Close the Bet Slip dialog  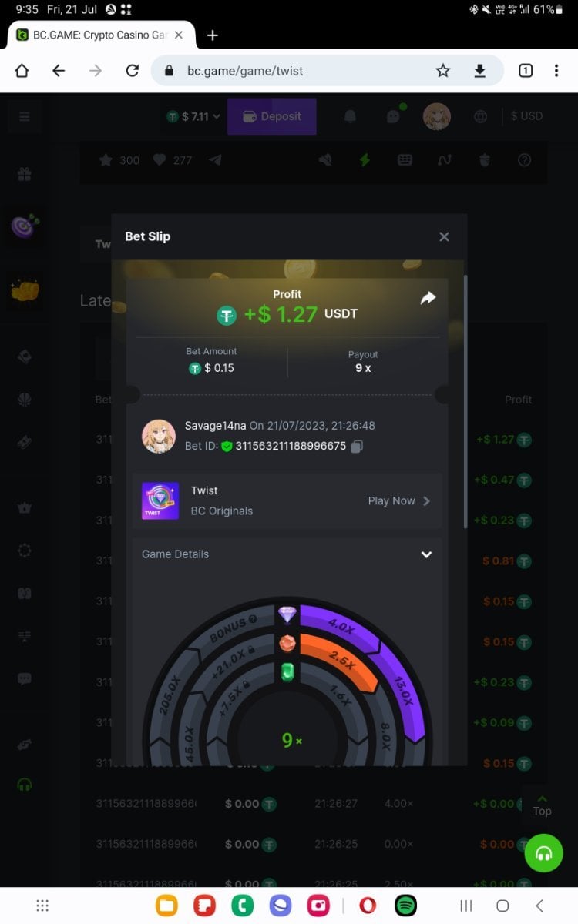point(444,236)
